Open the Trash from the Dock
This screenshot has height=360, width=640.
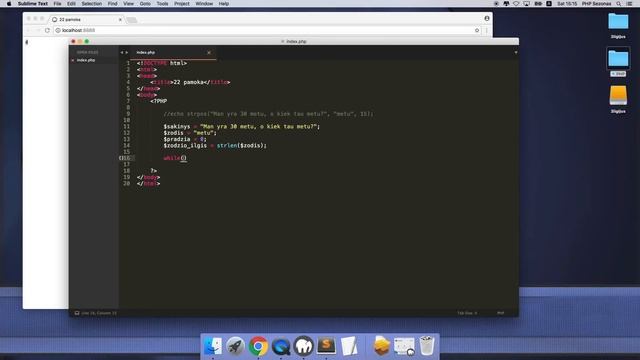(427, 346)
